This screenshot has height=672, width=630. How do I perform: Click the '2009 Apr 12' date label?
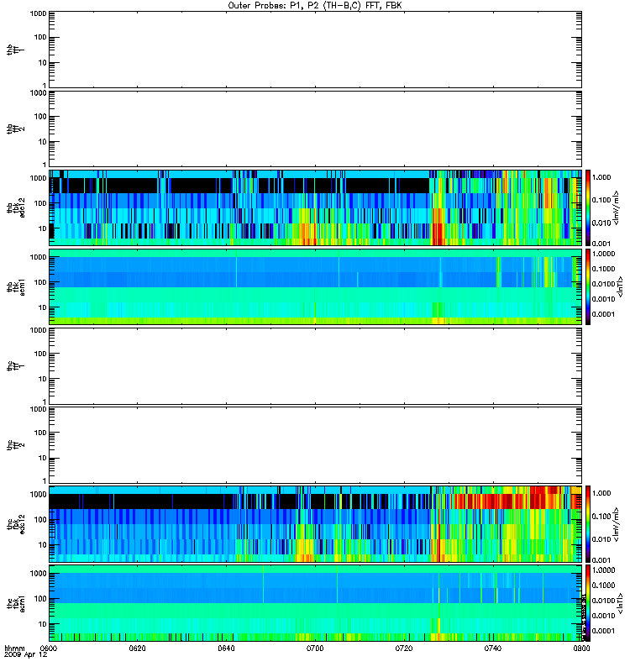26,654
